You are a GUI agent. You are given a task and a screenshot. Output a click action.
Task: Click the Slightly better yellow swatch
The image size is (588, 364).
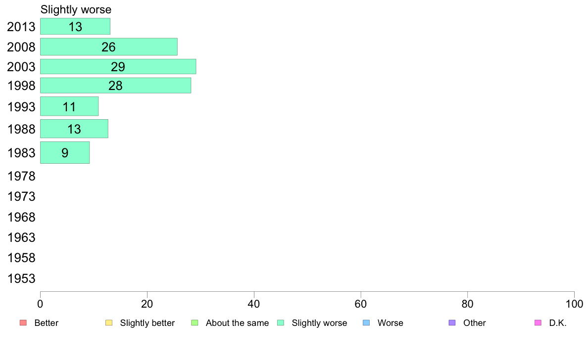[x=109, y=323]
